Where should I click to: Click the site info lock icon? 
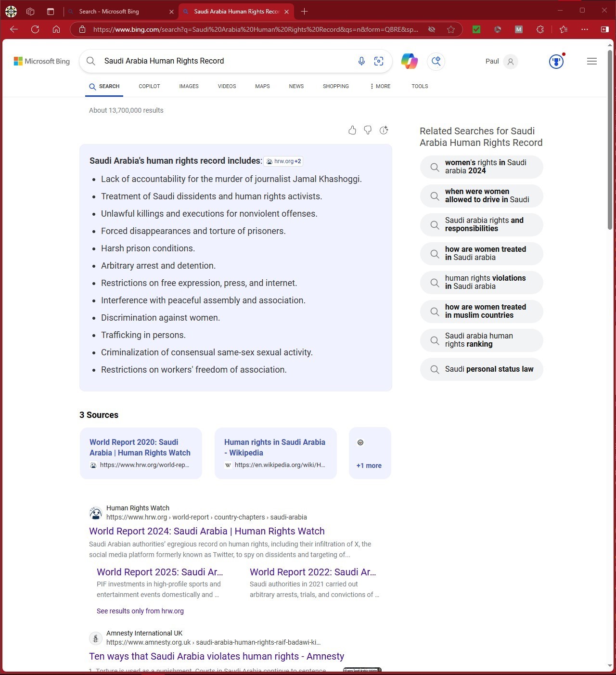click(82, 29)
